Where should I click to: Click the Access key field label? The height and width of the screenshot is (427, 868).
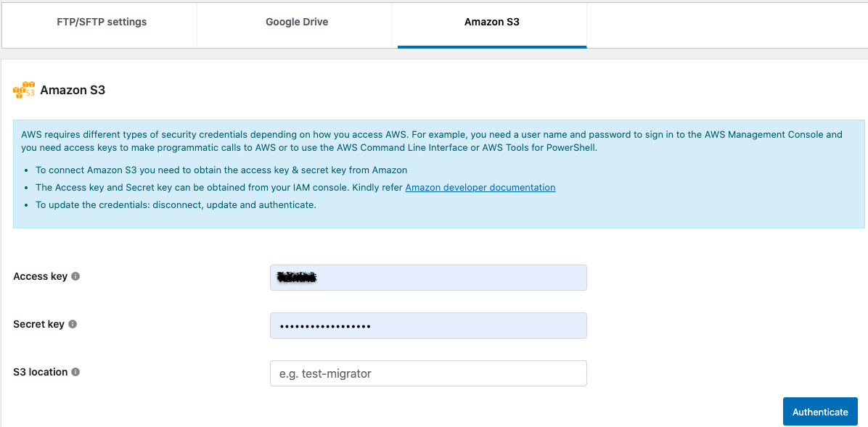tap(41, 276)
